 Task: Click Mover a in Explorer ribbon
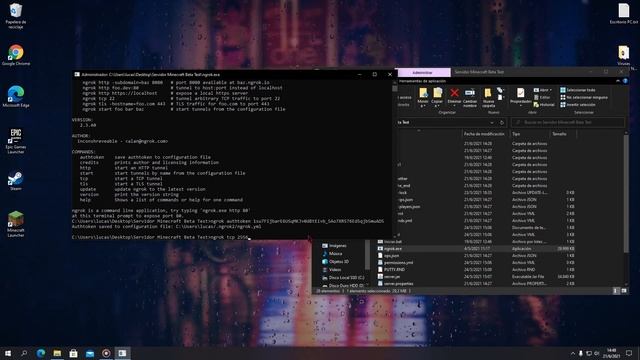(423, 97)
